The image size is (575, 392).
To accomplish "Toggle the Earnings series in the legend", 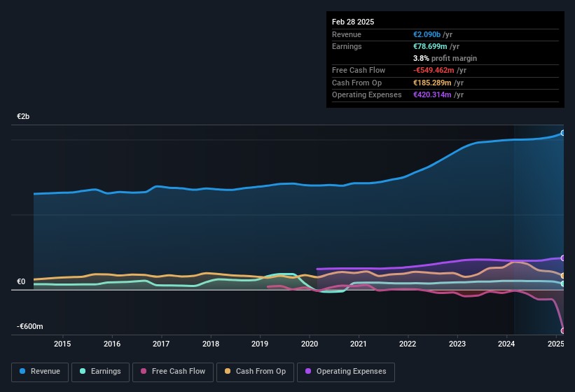I will tap(100, 372).
